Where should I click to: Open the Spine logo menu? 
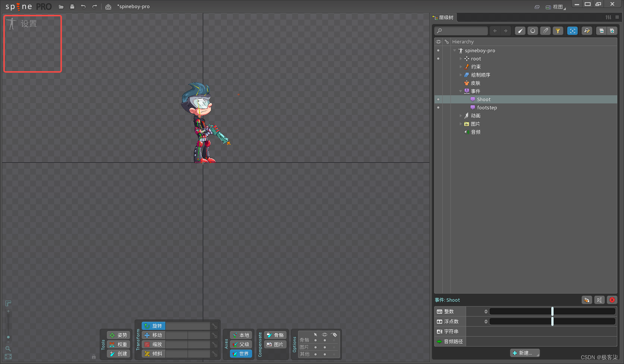click(x=29, y=7)
